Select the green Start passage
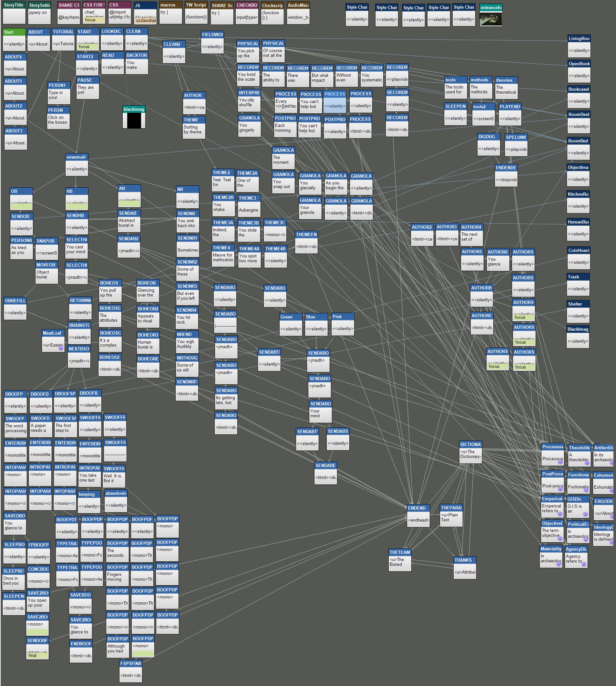Image resolution: width=616 pixels, height=686 pixels. coord(14,40)
